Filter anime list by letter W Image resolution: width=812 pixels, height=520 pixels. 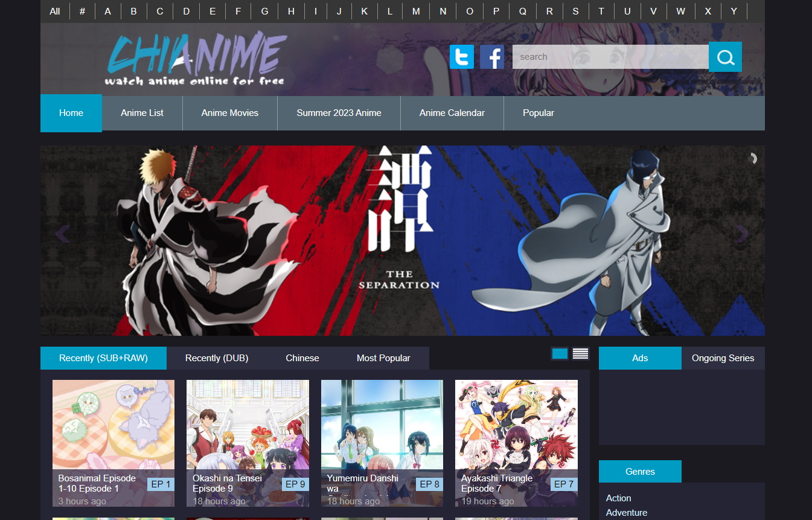pos(680,11)
